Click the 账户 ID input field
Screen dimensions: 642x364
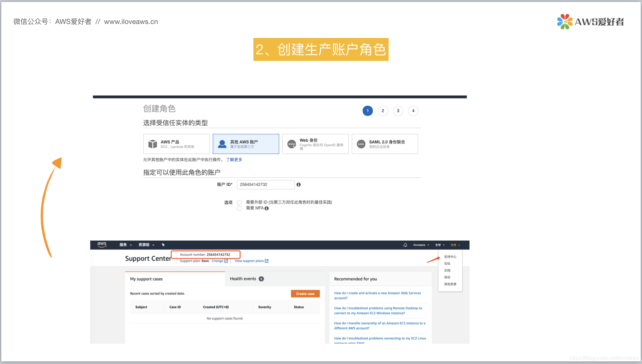[265, 184]
